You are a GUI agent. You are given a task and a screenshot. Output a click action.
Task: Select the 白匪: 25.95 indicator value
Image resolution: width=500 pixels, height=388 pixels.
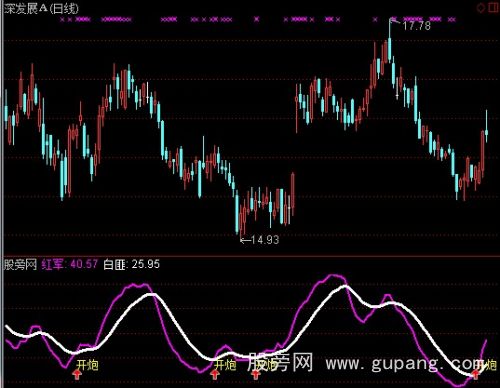point(132,264)
